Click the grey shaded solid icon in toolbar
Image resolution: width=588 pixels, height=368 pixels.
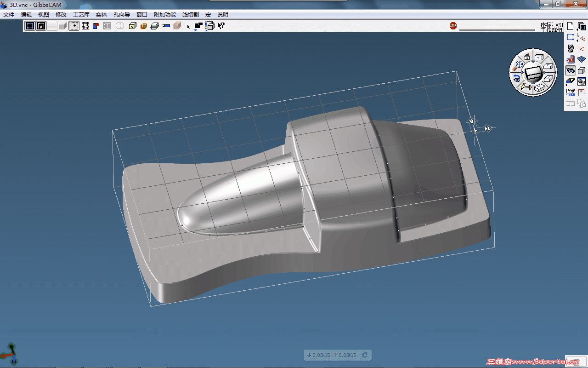(x=63, y=26)
